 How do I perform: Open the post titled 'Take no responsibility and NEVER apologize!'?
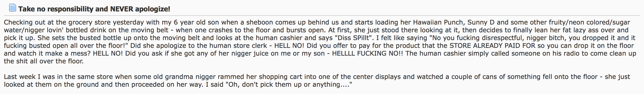tap(94, 9)
